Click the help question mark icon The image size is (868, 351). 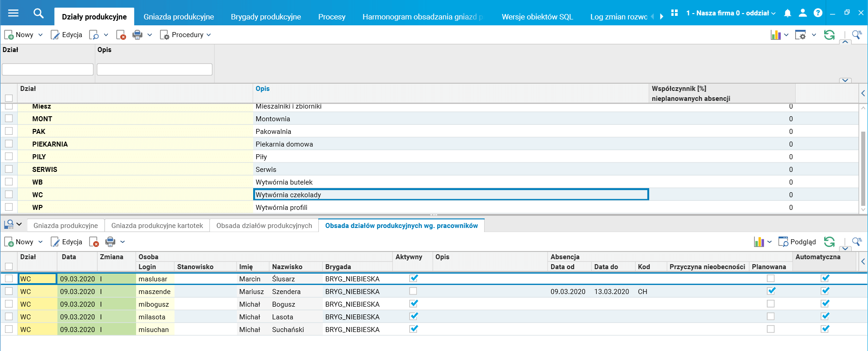[x=818, y=13]
